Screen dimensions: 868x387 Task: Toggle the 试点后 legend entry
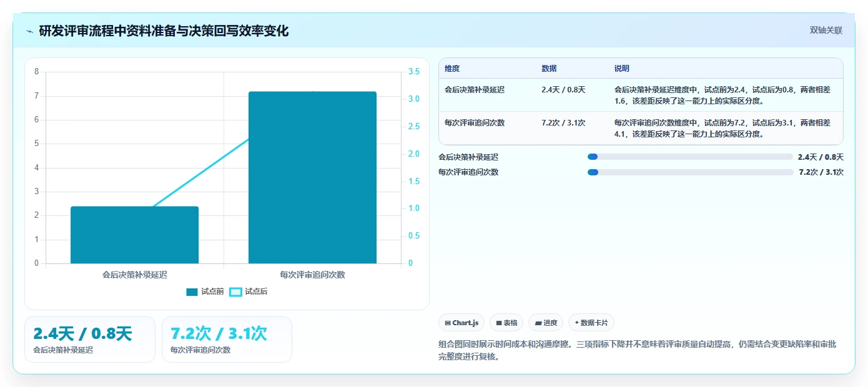[249, 291]
